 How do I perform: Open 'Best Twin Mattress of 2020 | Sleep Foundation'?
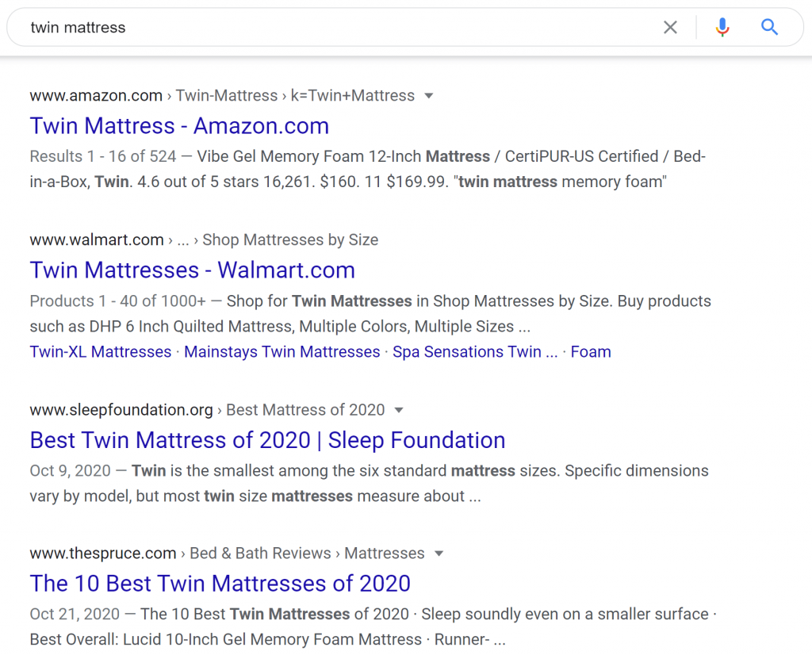point(267,441)
